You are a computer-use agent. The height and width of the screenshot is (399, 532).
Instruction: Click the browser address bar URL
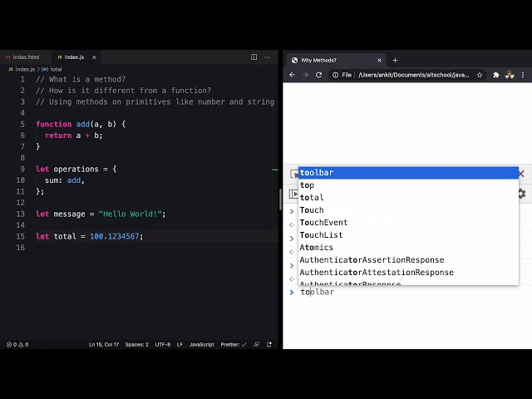(414, 75)
